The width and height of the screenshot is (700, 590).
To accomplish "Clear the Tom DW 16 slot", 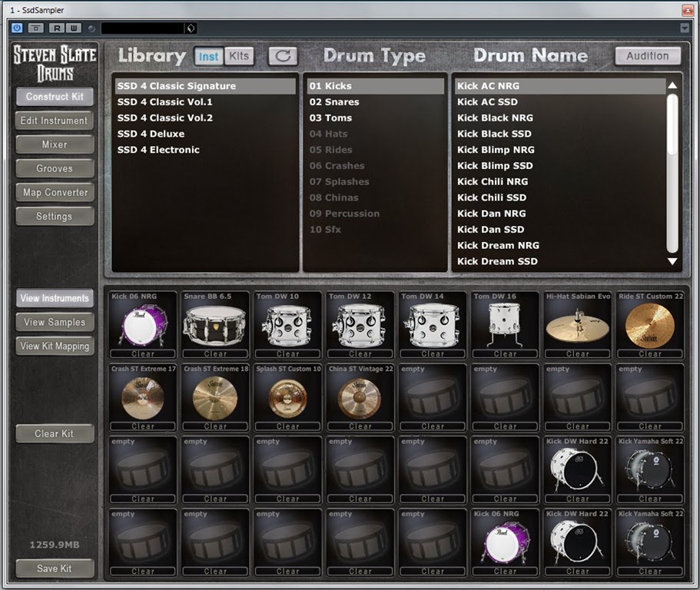I will coord(505,354).
